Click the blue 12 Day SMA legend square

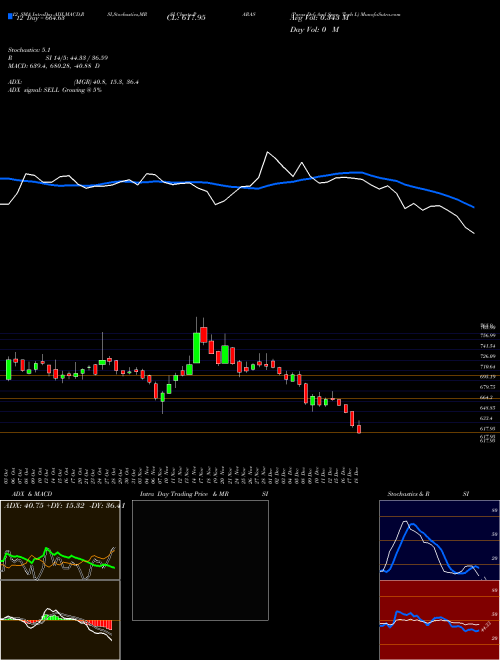click(x=10, y=17)
